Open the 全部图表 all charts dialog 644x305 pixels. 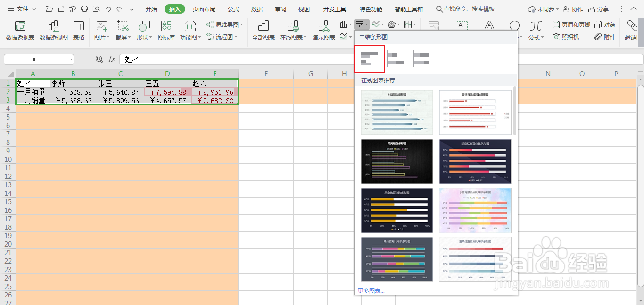[264, 31]
